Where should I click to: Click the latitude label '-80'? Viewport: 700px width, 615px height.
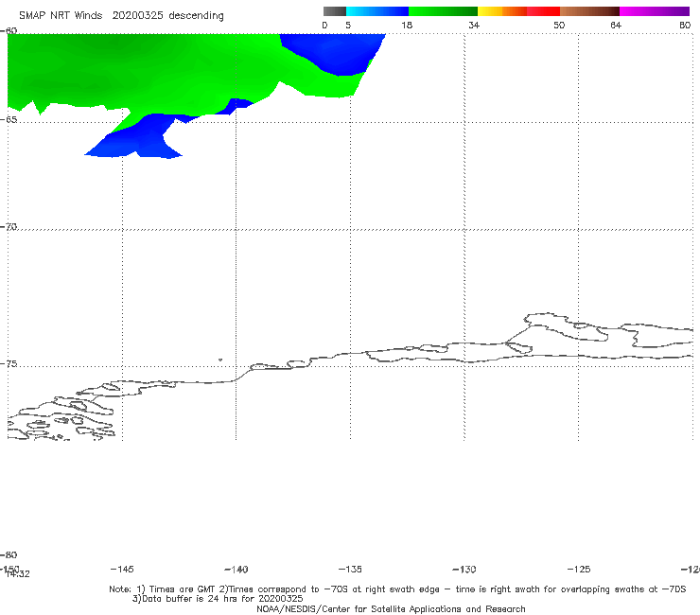click(x=9, y=554)
